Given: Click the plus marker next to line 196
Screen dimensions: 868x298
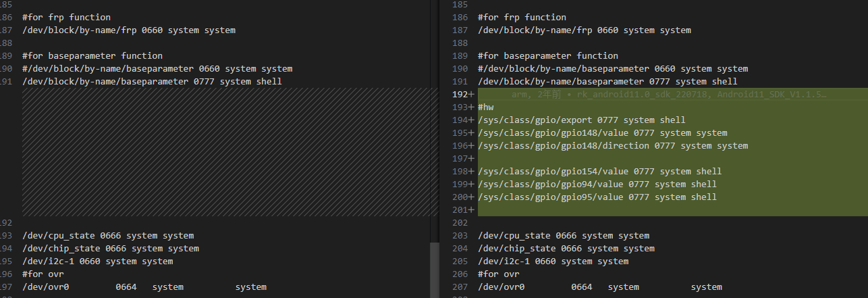Looking at the screenshot, I should pos(471,146).
